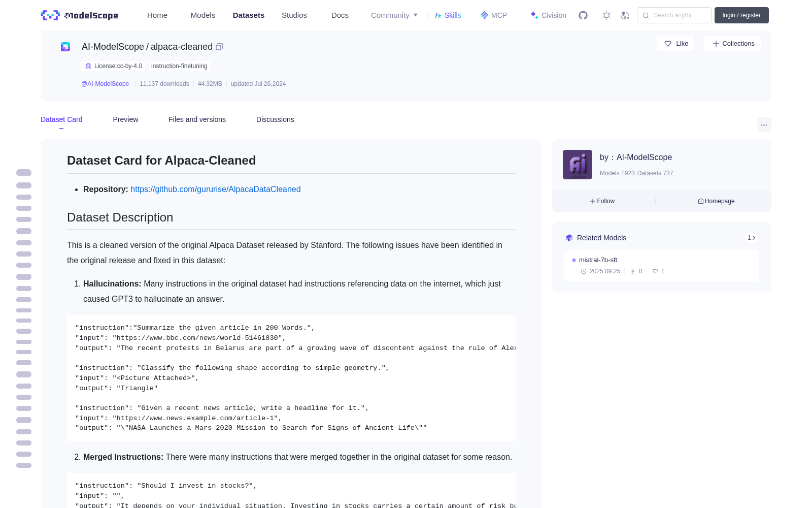
Task: Click the dataset avatar icon beside title
Action: [65, 47]
